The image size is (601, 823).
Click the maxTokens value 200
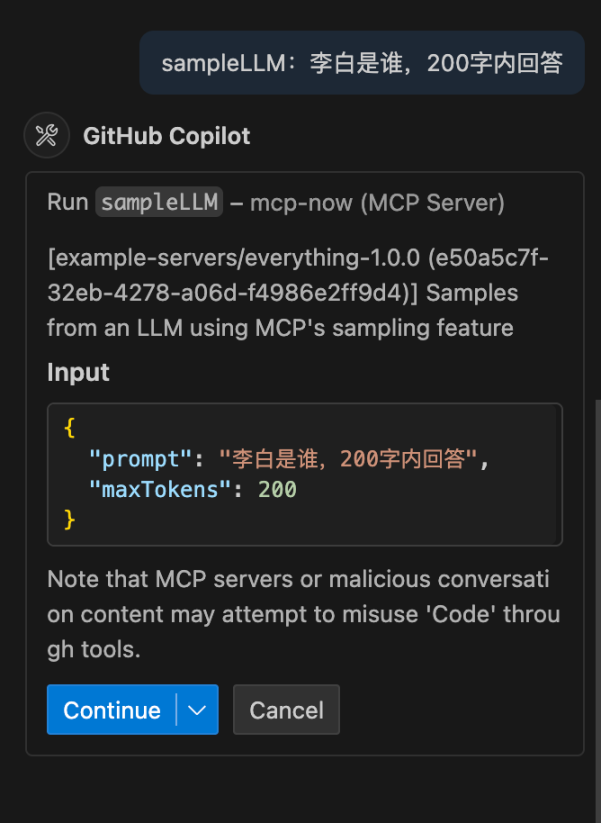coord(277,489)
